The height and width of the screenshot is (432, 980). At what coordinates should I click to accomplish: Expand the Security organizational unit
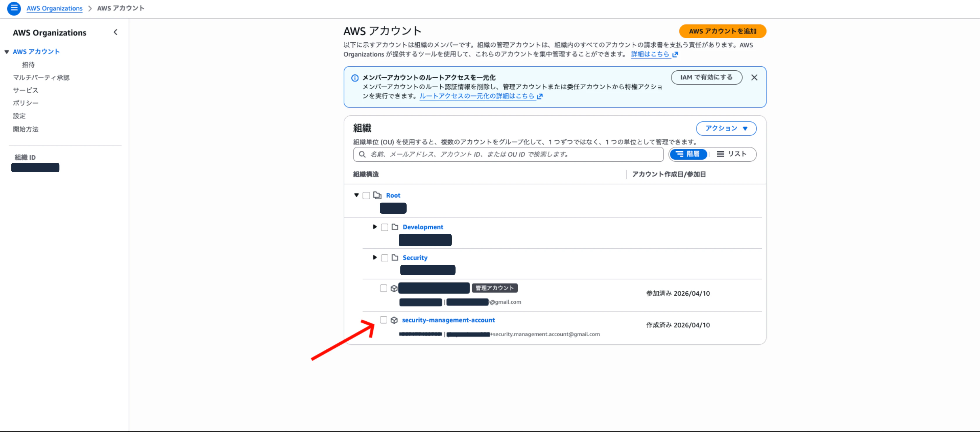[x=374, y=257]
